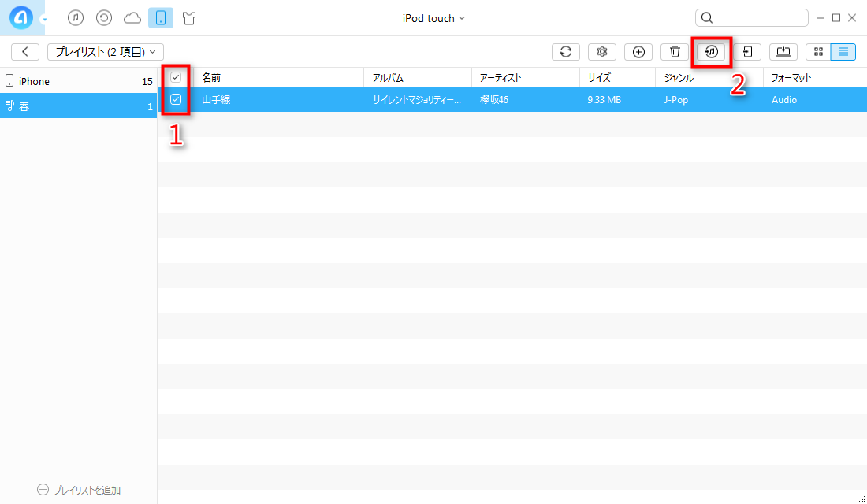The image size is (867, 504).
Task: Click the 山手線 song name
Action: (216, 99)
